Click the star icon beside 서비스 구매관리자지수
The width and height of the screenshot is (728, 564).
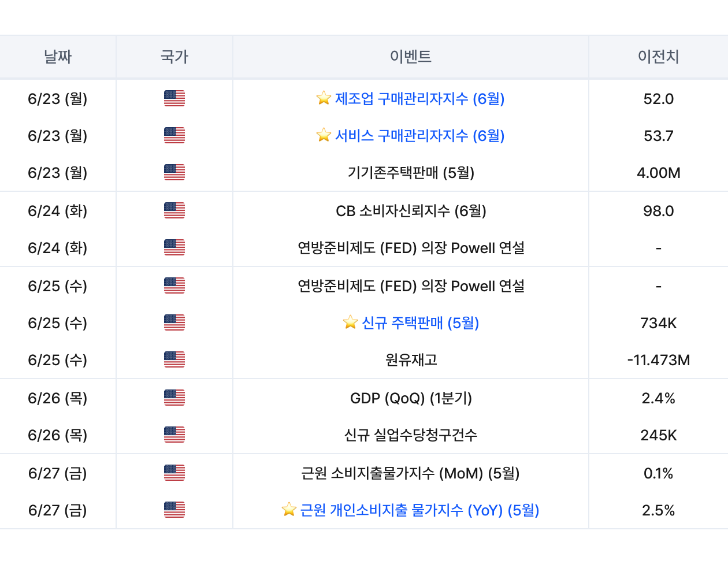[324, 135]
